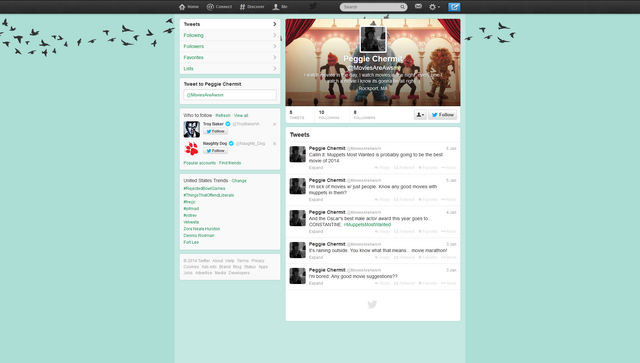Refresh Who to follow suggestions
The width and height of the screenshot is (640, 363).
[x=223, y=116]
